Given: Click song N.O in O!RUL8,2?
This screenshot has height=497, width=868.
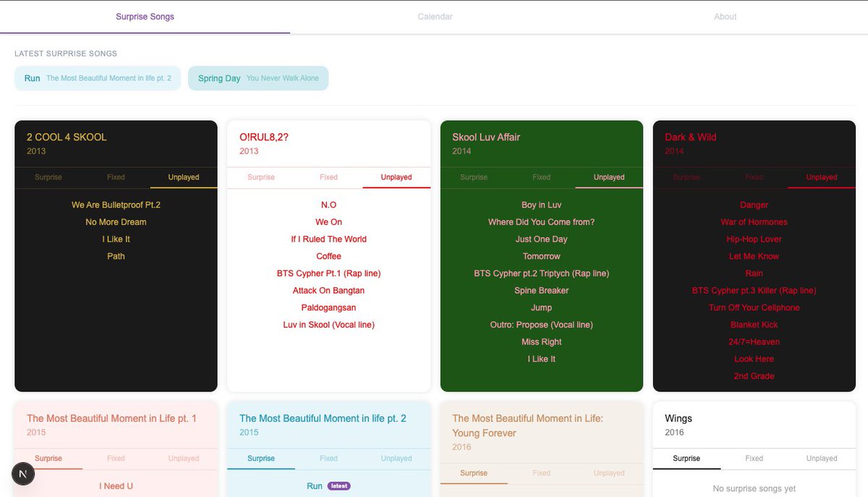Looking at the screenshot, I should coord(328,205).
